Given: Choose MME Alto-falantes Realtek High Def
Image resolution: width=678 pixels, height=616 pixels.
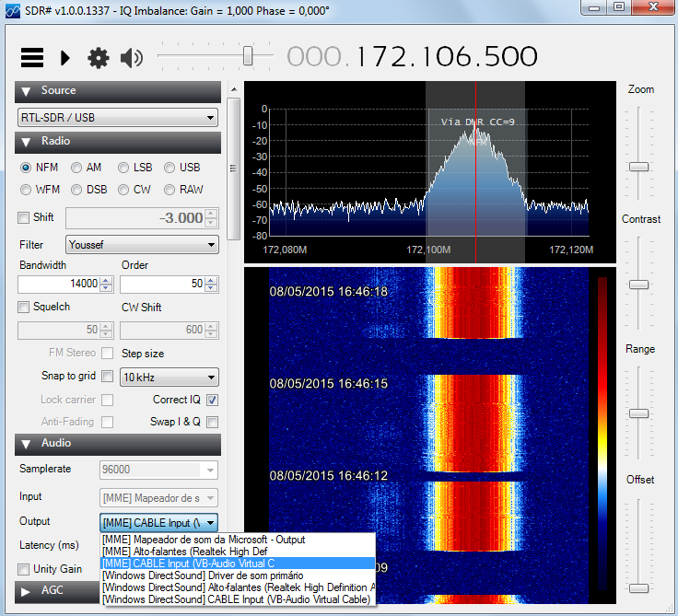Looking at the screenshot, I should [238, 552].
